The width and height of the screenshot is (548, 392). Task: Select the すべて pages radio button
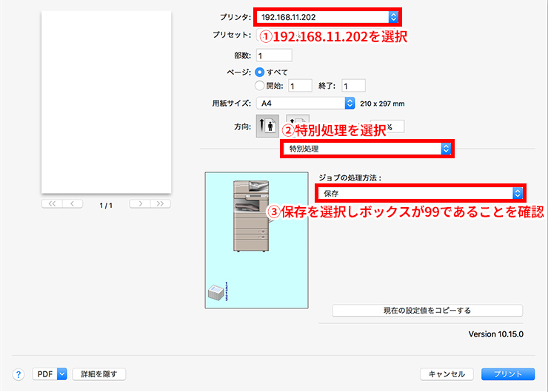[260, 72]
